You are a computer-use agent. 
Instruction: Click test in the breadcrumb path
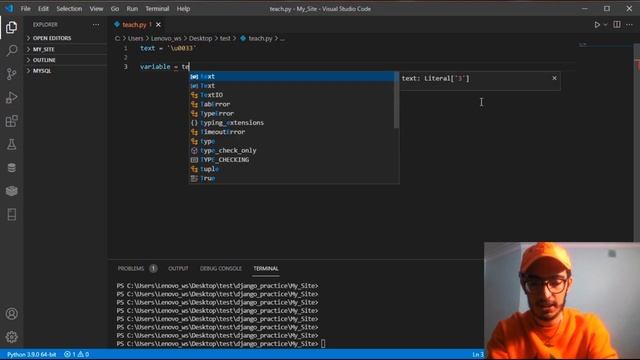click(x=225, y=38)
